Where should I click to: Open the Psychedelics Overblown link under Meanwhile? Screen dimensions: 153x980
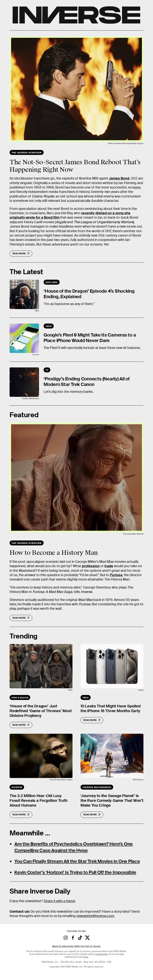(73, 847)
